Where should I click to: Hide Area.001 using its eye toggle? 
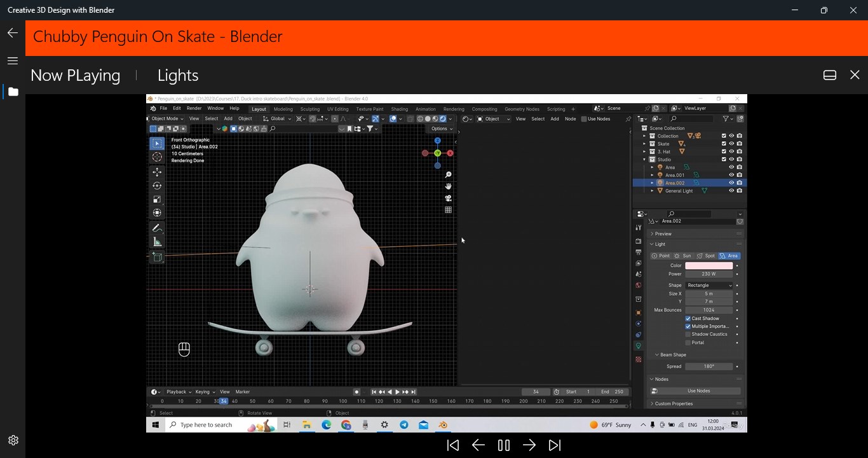pyautogui.click(x=731, y=175)
